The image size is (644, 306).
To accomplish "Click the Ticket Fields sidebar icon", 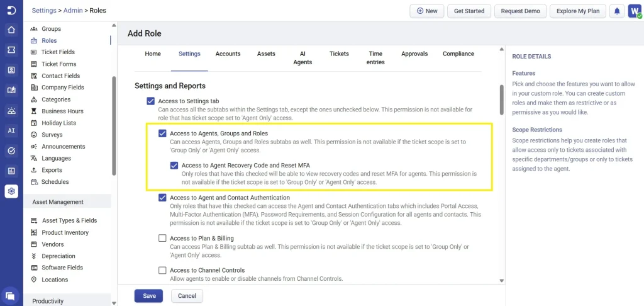I will click(x=34, y=52).
